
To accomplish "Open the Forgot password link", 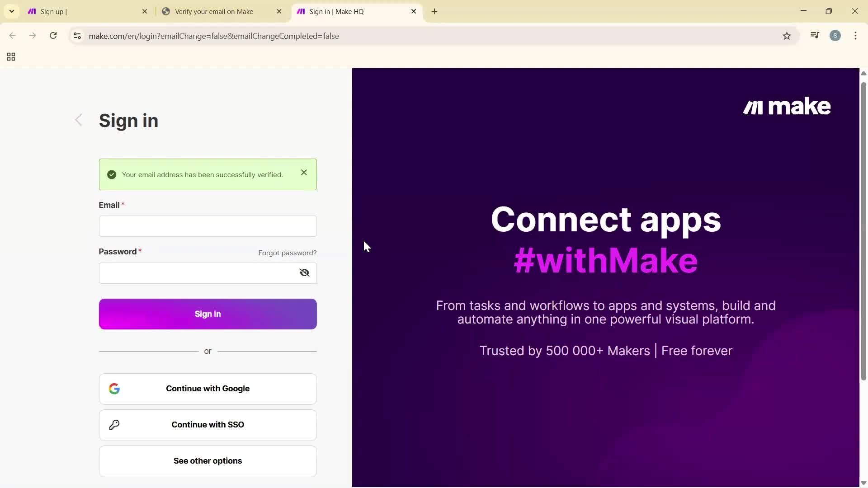I will [287, 253].
